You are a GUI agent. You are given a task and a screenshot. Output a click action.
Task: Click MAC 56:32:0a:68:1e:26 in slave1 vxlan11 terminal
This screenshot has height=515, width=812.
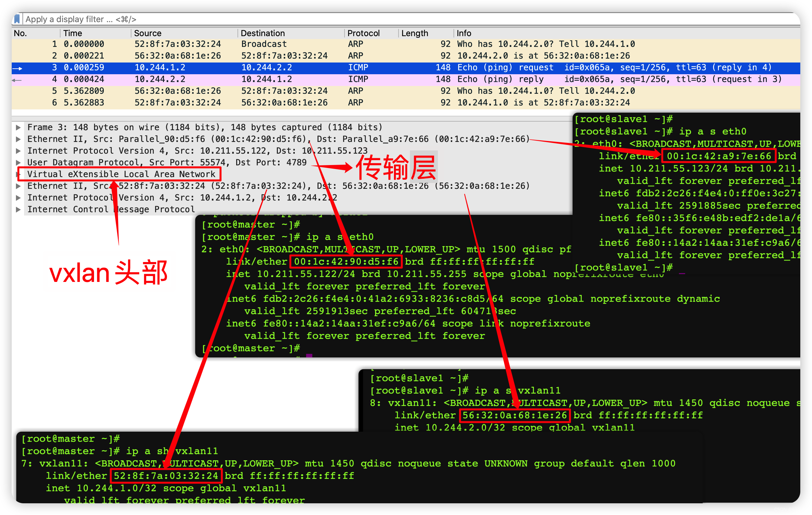(515, 415)
